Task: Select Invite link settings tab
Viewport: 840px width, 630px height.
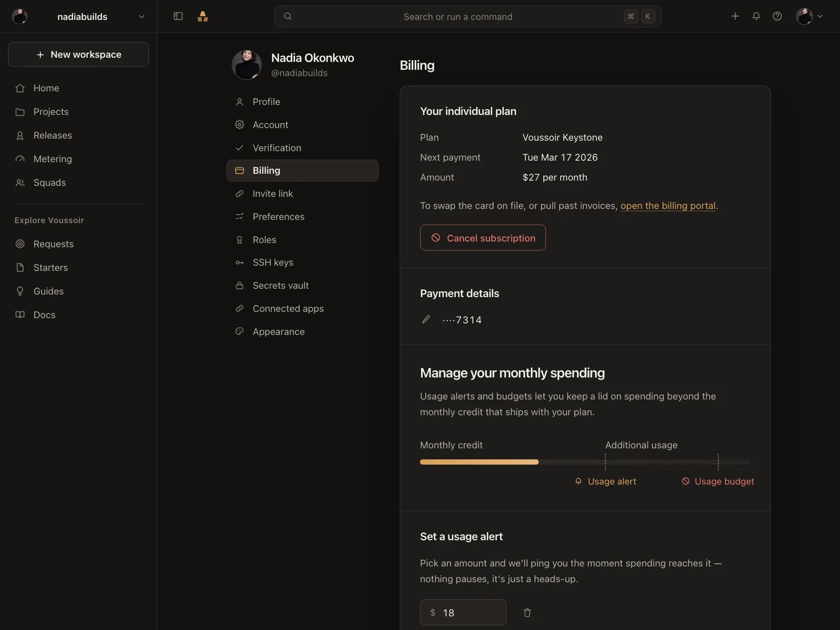Action: click(302, 194)
